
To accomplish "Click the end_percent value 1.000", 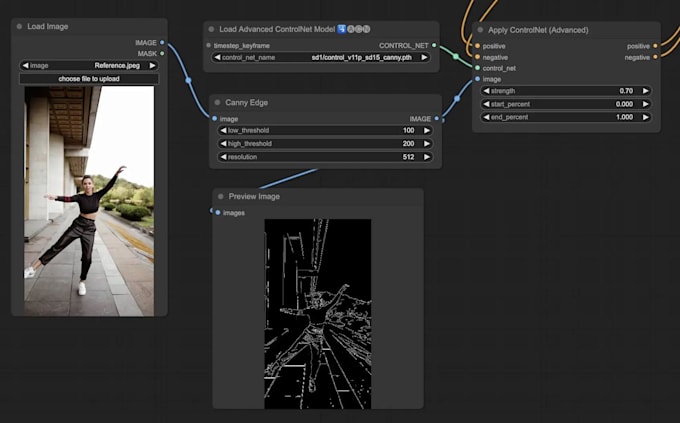I will pos(624,117).
